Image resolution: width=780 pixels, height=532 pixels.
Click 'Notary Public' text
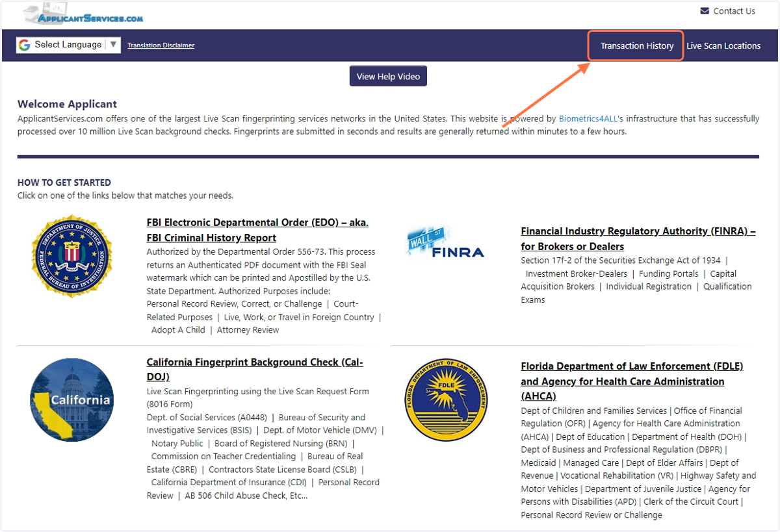pos(177,444)
